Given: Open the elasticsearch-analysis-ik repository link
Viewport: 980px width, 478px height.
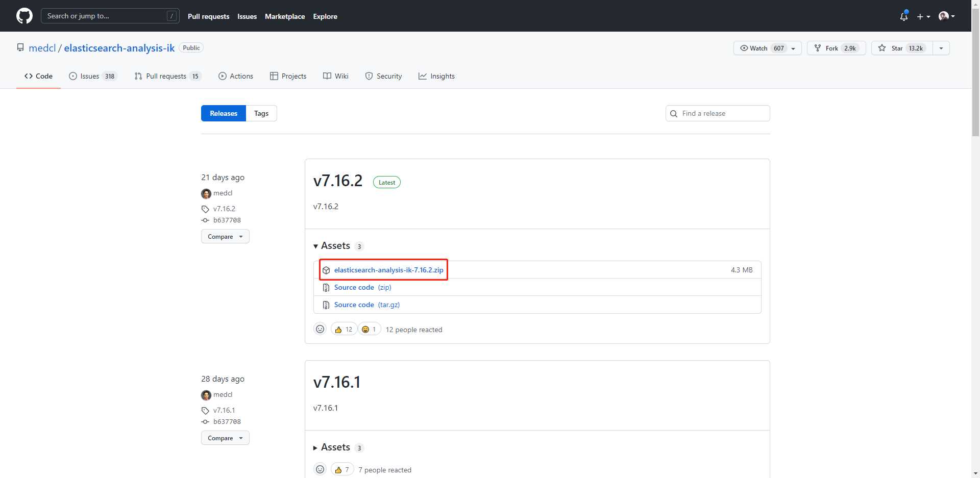Looking at the screenshot, I should click(x=119, y=48).
